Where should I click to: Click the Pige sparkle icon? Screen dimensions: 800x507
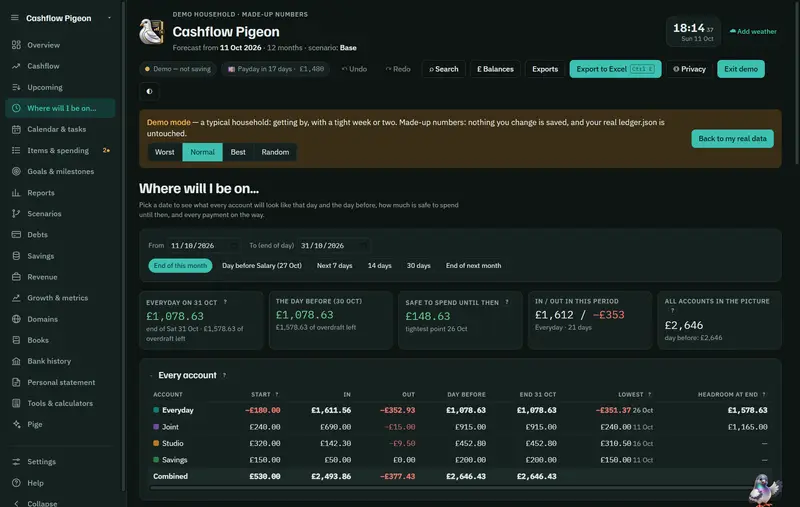click(x=16, y=424)
